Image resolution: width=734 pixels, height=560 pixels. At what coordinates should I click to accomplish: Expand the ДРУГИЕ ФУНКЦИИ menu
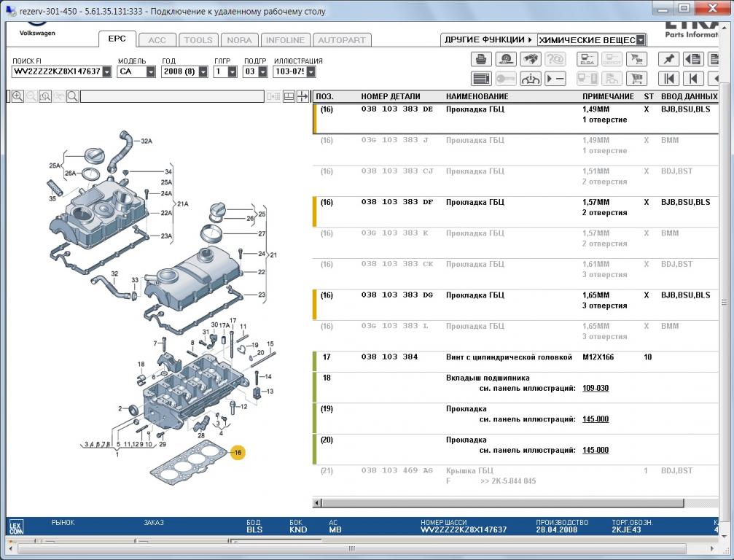488,40
